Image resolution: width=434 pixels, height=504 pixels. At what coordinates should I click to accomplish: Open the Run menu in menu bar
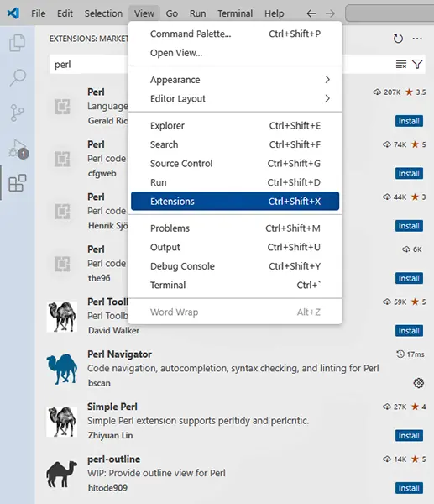pyautogui.click(x=197, y=13)
